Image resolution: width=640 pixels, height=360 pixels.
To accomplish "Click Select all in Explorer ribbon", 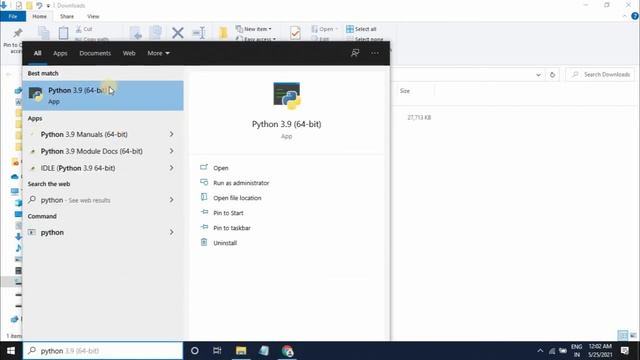I will [361, 29].
